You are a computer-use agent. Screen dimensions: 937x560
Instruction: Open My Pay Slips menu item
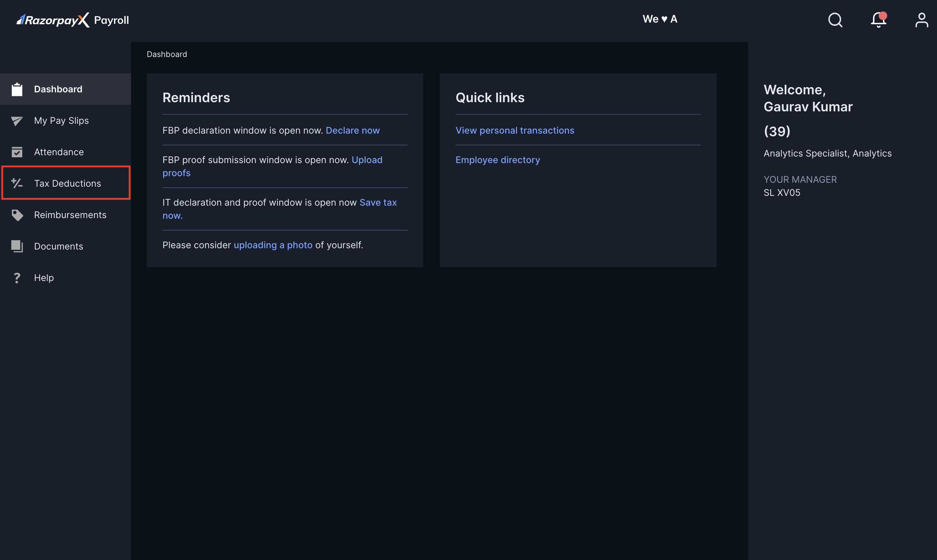click(x=66, y=121)
